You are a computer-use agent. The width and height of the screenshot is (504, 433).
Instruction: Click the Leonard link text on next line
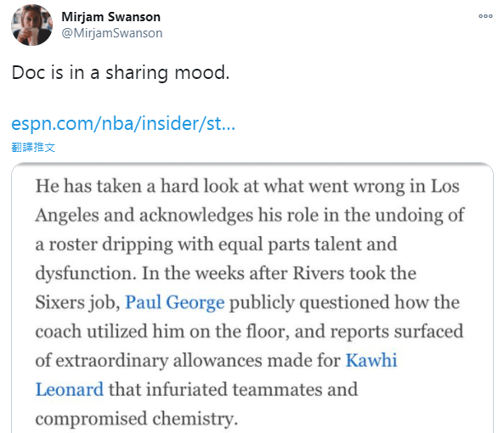[70, 390]
